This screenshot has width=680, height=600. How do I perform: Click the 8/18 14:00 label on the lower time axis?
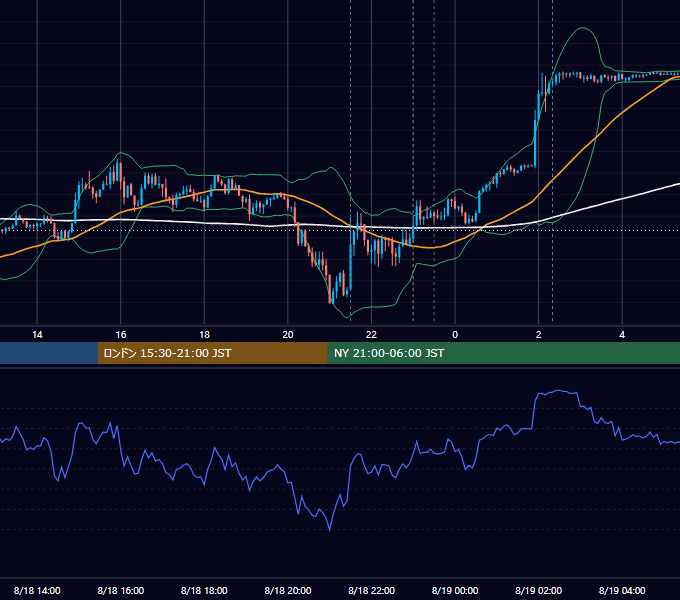[x=37, y=590]
